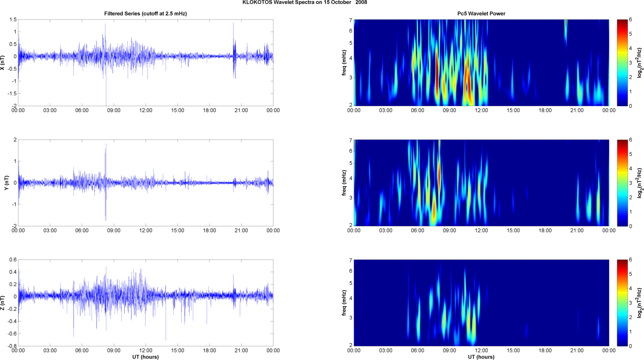The height and width of the screenshot is (360, 644).
Task: Click the UT (hours) label under the bottom wavelet panel
Action: [481, 357]
